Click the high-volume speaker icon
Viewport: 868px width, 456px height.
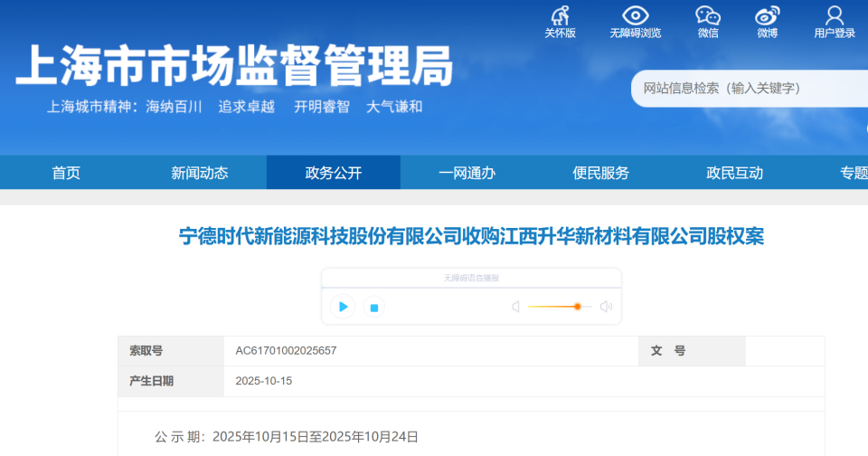606,307
